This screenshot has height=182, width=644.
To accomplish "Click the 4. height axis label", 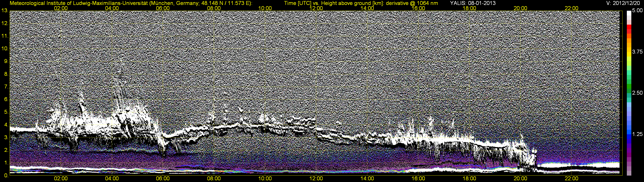I will 6,125.
